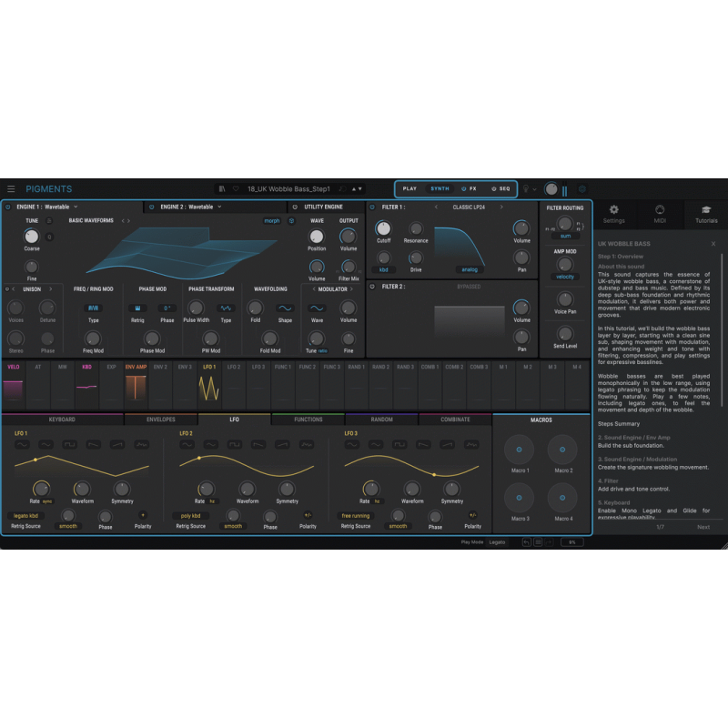Open LFO 3 free running retrig dropdown
This screenshot has height=728, width=728.
tap(356, 516)
